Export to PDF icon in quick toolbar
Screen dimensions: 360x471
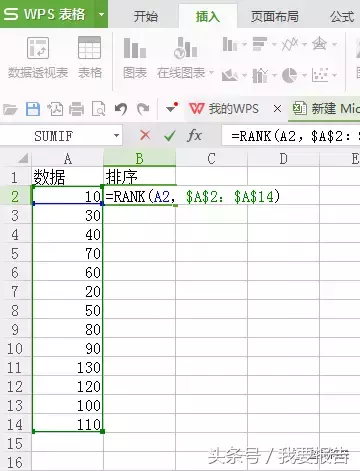pyautogui.click(x=55, y=109)
